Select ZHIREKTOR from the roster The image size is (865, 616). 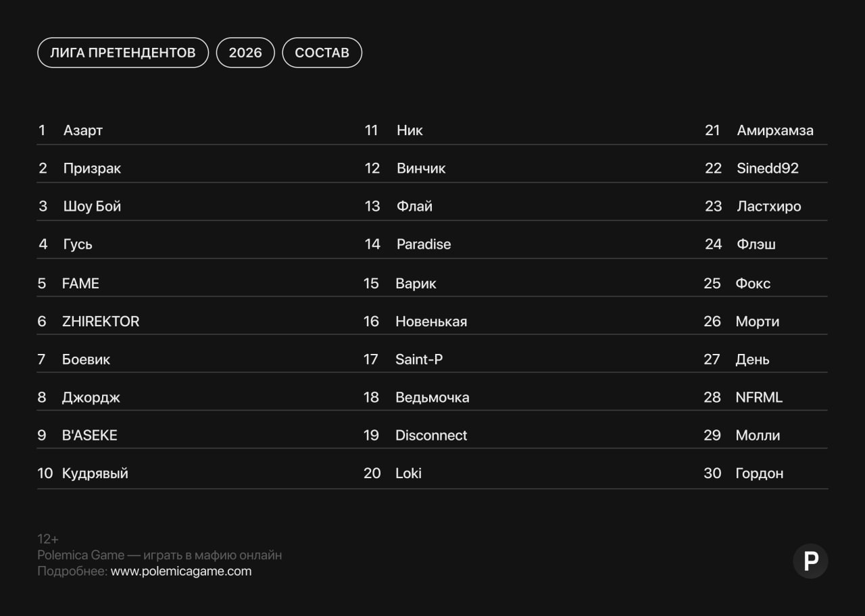pyautogui.click(x=101, y=322)
